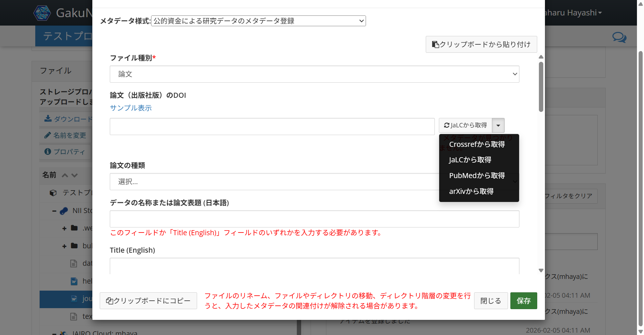Select PubMedから取得 from the menu
This screenshot has height=335, width=644.
(476, 175)
